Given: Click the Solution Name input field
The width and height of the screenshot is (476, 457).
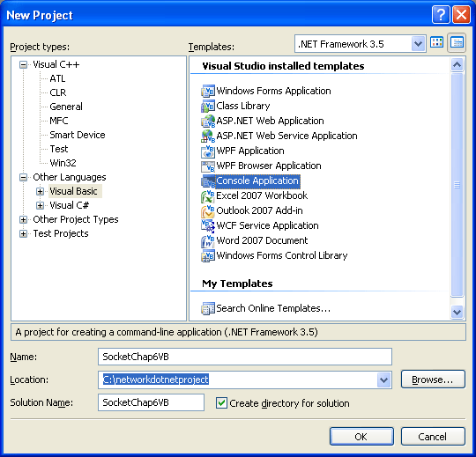Looking at the screenshot, I should (x=151, y=402).
